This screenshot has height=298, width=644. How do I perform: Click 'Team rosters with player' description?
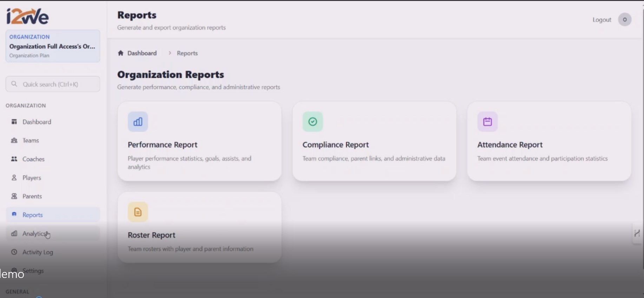tap(191, 249)
